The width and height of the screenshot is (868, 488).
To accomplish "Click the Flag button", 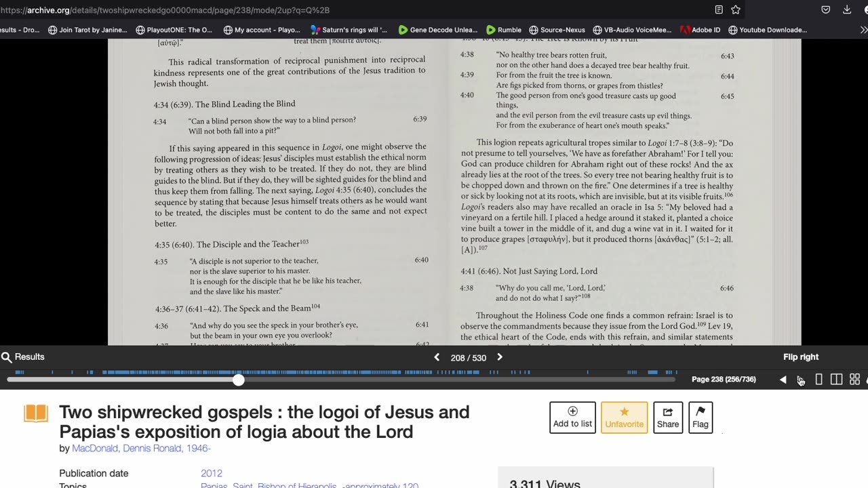I will [x=701, y=418].
